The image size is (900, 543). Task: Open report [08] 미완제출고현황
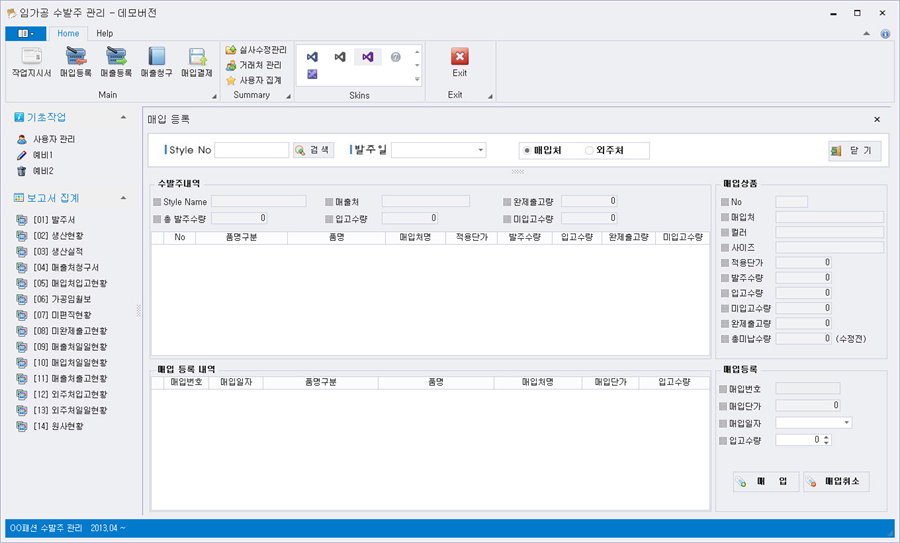tap(62, 331)
